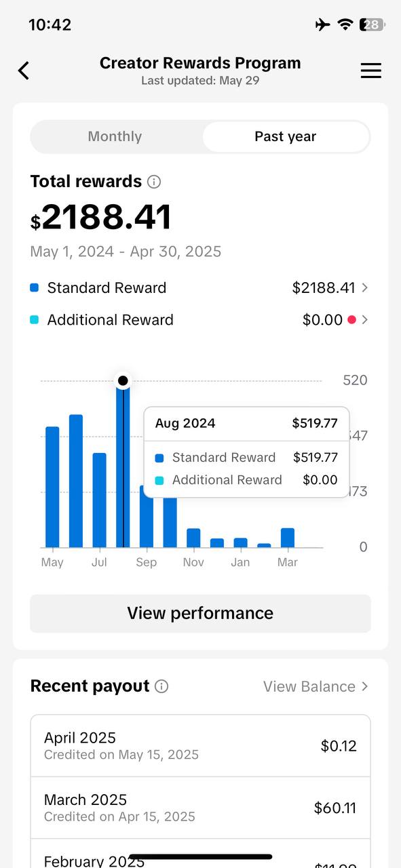Viewport: 401px width, 868px height.
Task: Tap the Wi-Fi icon in the status bar
Action: (345, 25)
